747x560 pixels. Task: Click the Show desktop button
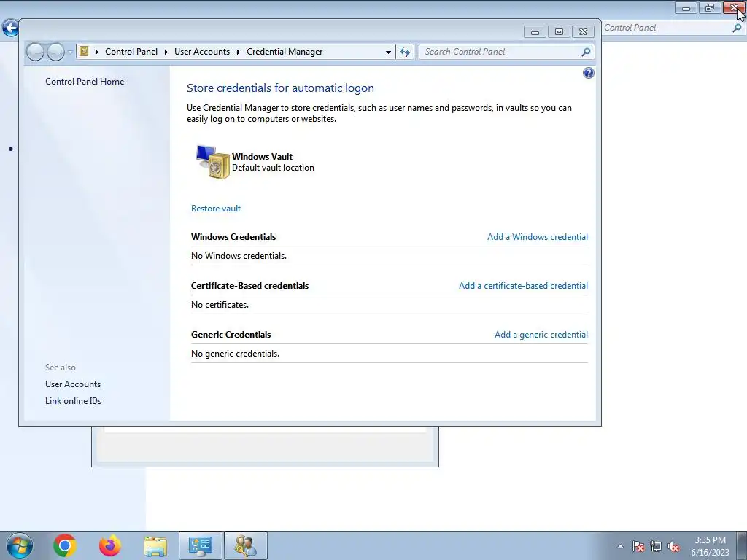[x=742, y=545]
